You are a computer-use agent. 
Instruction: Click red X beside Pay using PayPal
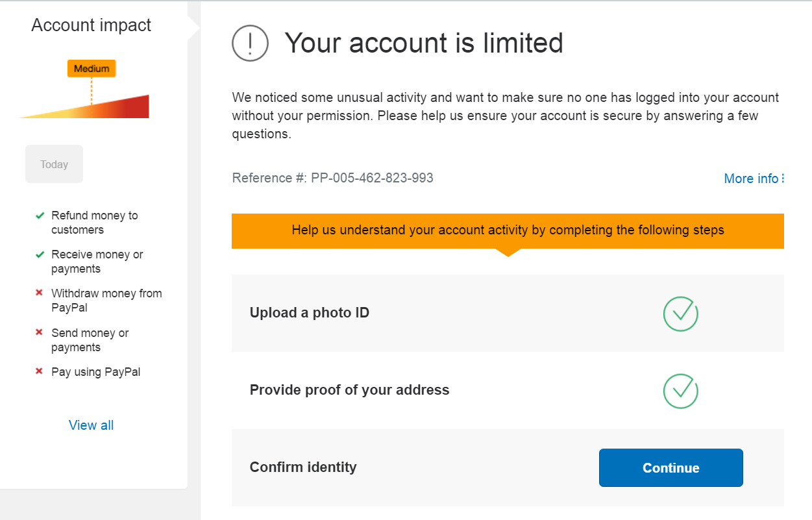40,372
